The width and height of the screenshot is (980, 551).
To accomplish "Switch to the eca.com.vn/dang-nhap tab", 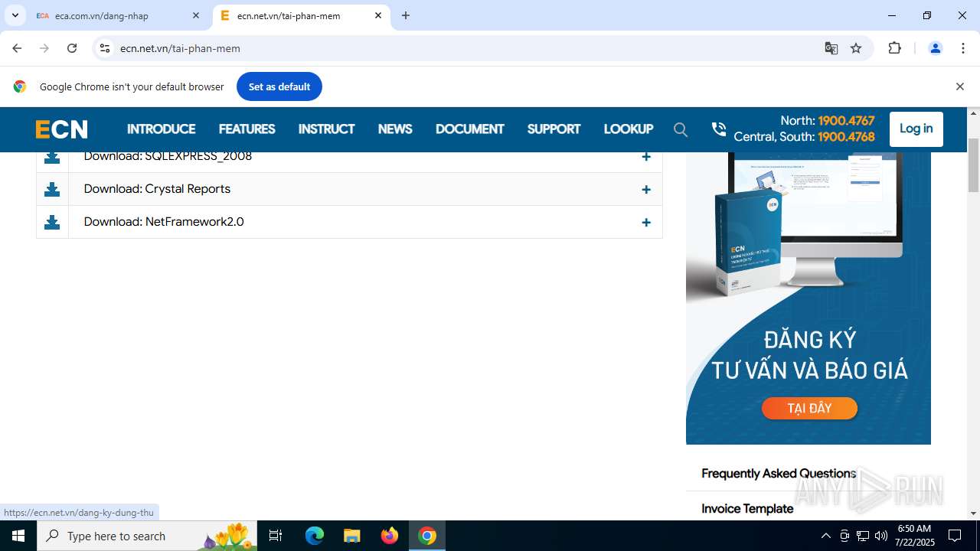I will click(x=119, y=15).
